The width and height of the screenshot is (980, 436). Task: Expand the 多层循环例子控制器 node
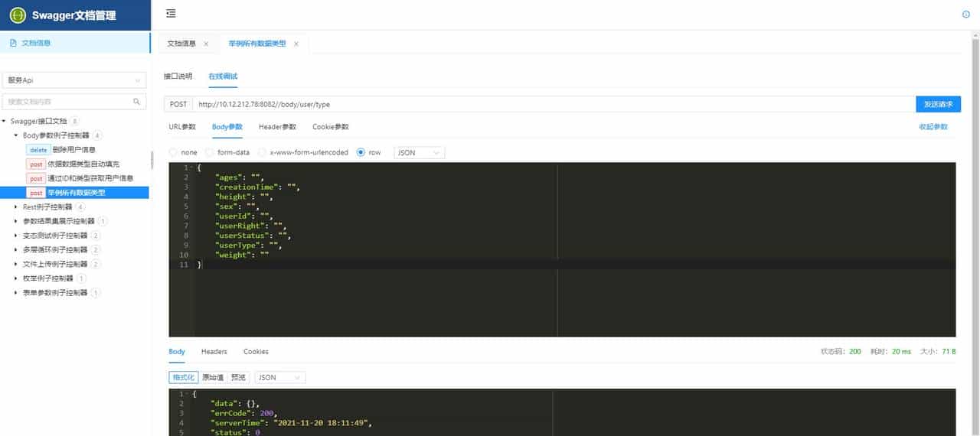coord(17,249)
